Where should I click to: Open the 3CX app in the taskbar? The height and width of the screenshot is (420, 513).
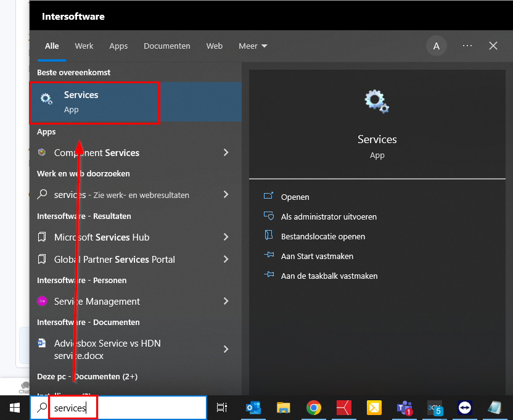pos(435,408)
